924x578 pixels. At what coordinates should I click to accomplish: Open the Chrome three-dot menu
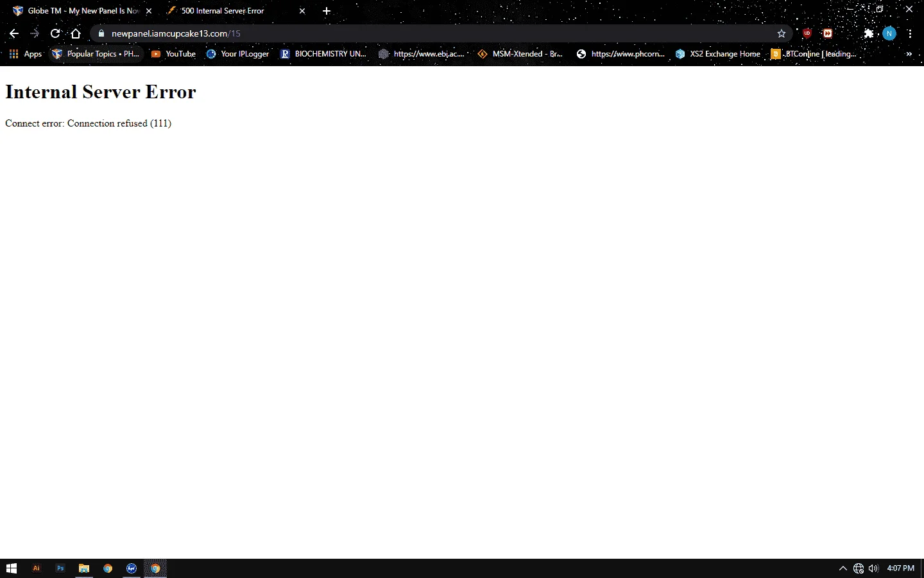pos(909,33)
